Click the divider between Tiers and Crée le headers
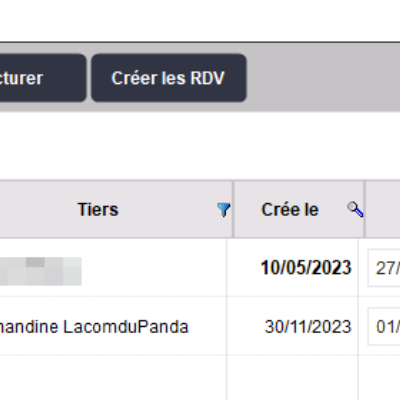The height and width of the screenshot is (400, 400). click(x=233, y=209)
